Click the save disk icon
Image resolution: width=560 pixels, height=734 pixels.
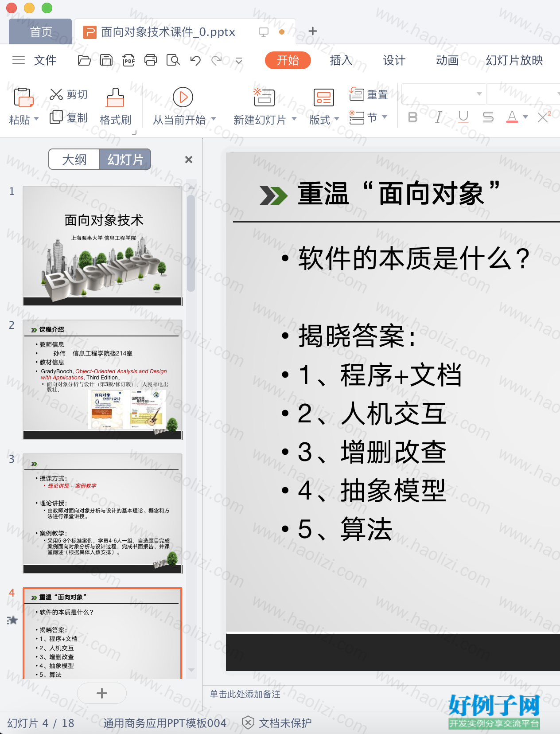(x=106, y=60)
